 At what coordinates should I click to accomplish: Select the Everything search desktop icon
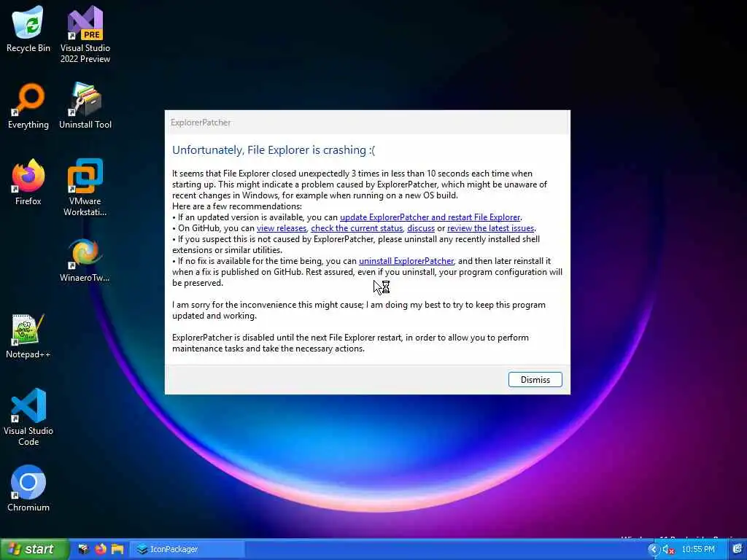tap(28, 106)
